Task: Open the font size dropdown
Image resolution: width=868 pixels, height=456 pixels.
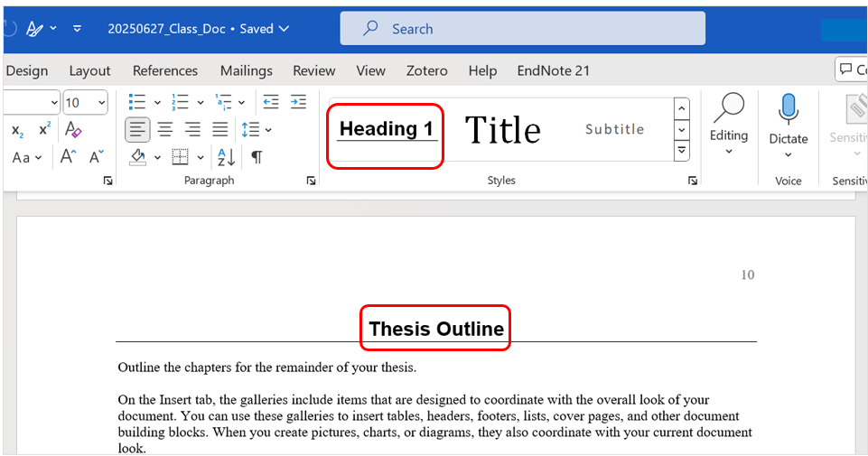Action: coord(101,102)
